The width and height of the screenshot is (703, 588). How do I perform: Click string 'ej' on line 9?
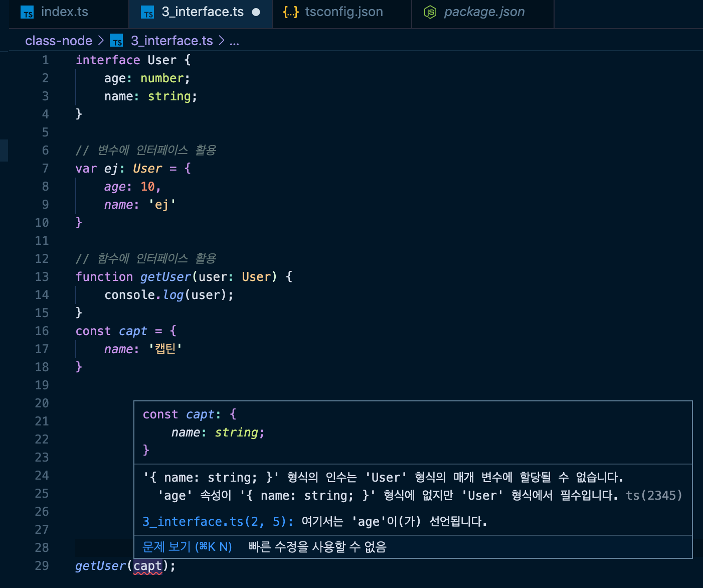[162, 205]
